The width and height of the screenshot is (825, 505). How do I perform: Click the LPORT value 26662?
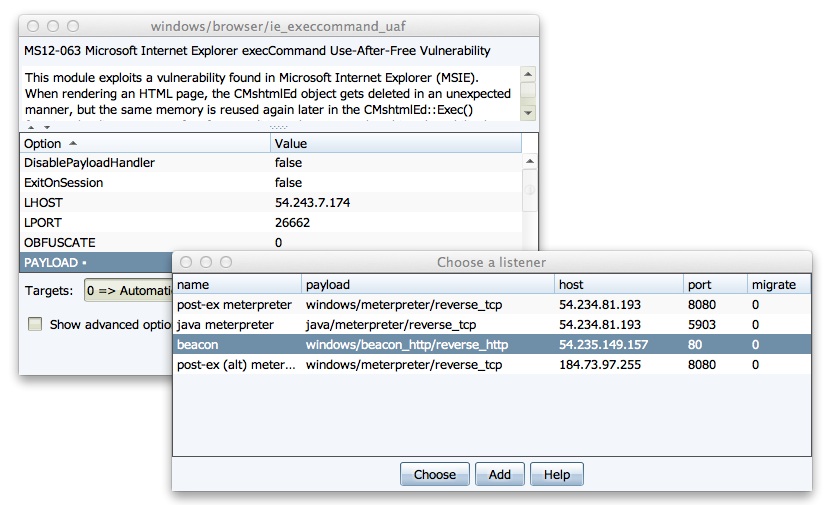(x=292, y=223)
